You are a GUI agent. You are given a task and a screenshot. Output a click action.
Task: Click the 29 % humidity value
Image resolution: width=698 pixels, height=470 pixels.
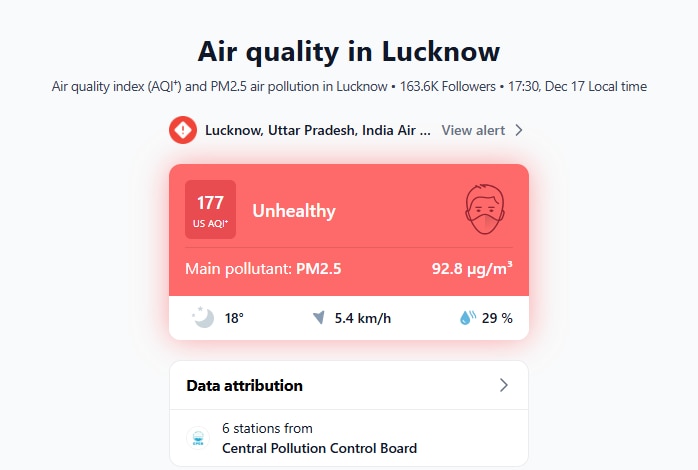497,318
